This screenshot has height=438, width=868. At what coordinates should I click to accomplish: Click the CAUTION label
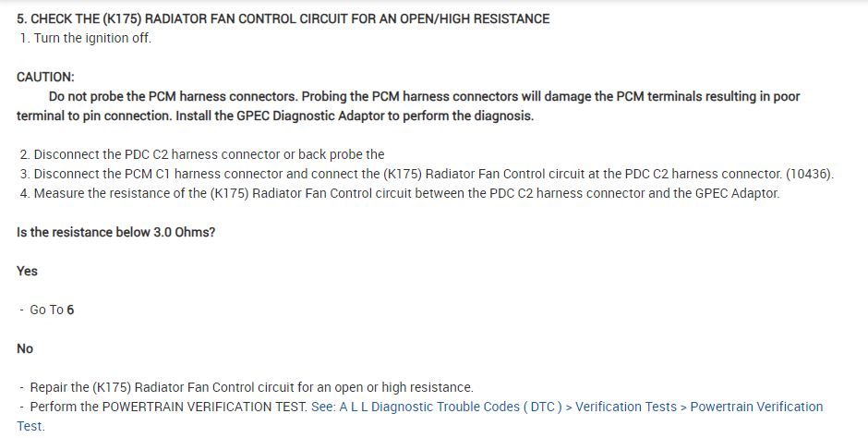click(x=45, y=77)
